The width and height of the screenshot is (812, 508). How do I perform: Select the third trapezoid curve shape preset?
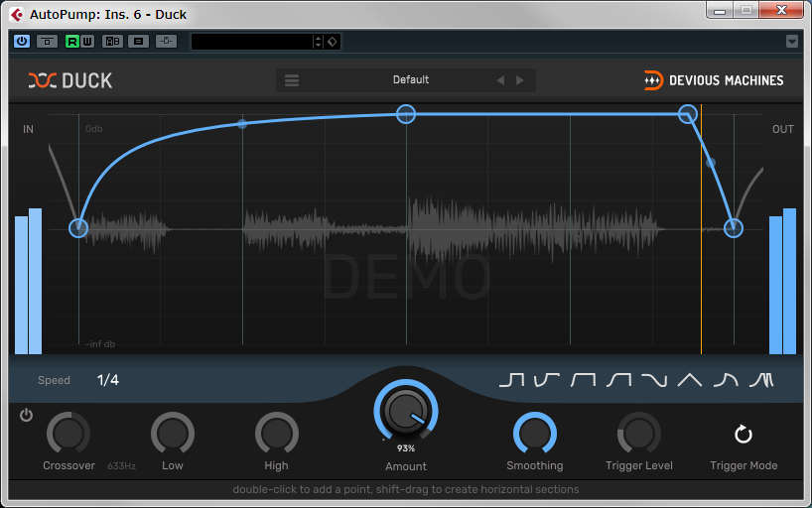(583, 380)
